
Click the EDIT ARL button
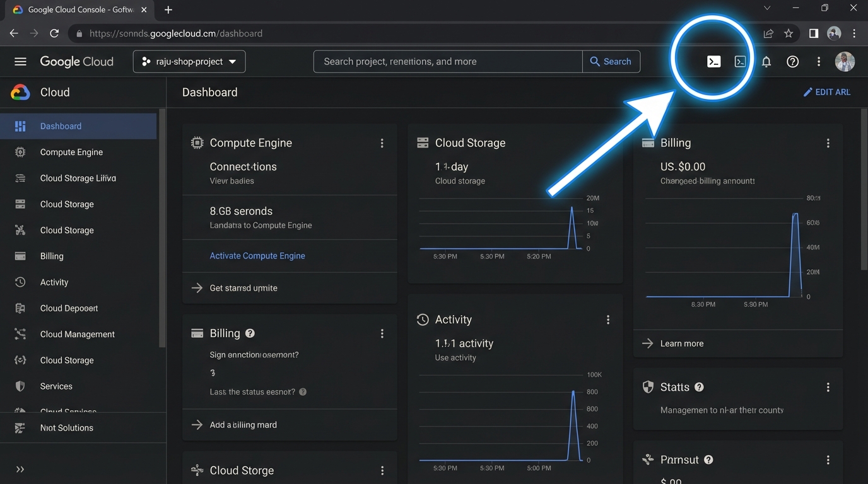coord(827,91)
